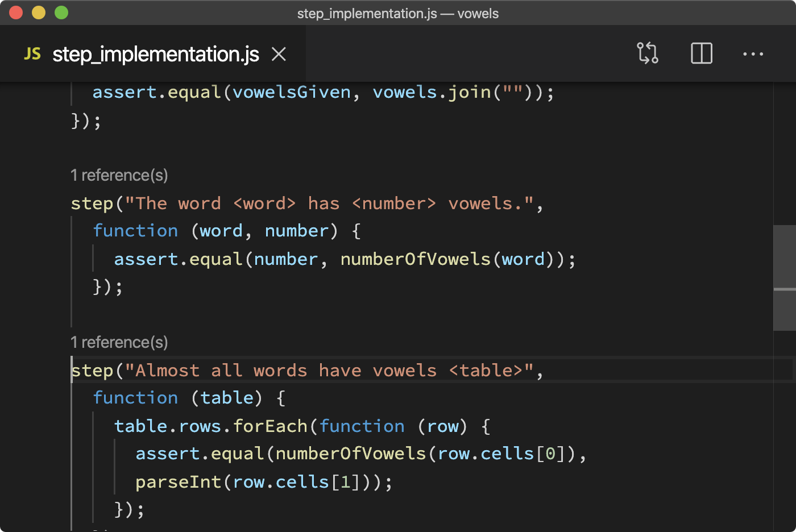Click the number parameter in function signature
Image resolution: width=796 pixels, height=532 pixels.
(x=297, y=231)
